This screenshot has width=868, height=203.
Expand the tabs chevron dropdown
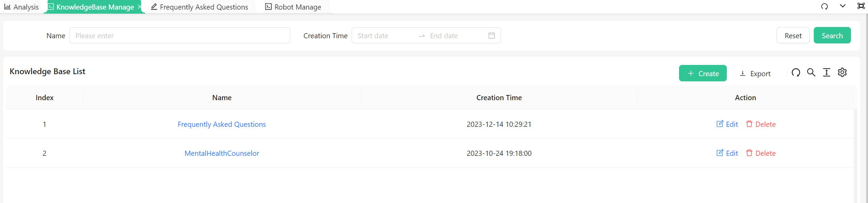tap(842, 6)
